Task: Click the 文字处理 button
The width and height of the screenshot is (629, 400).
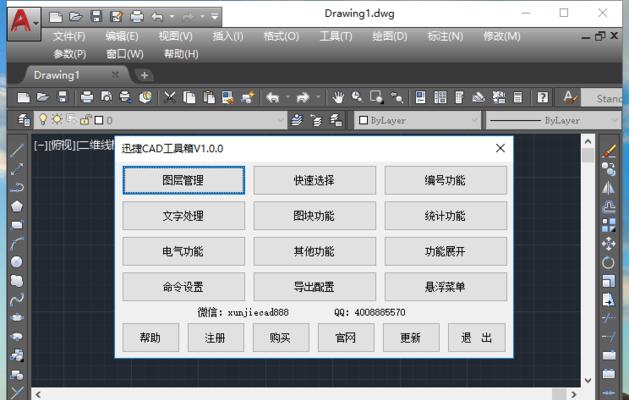Action: click(x=184, y=216)
